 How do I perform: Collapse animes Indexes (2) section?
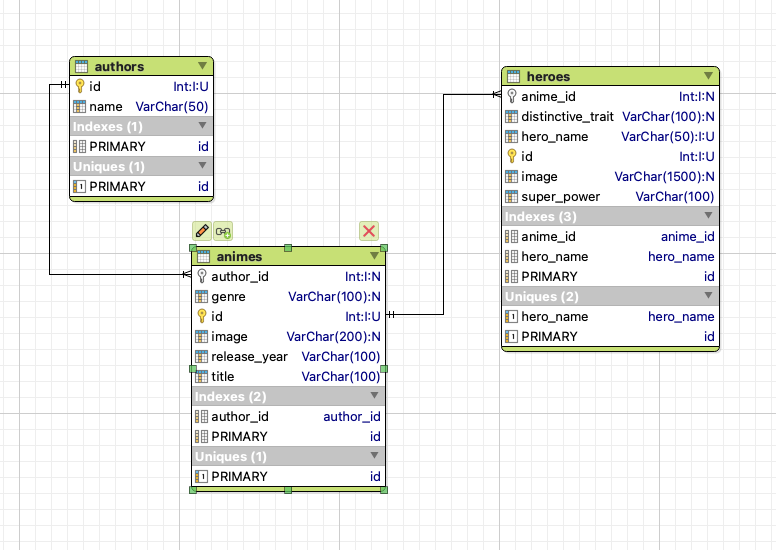pyautogui.click(x=374, y=396)
